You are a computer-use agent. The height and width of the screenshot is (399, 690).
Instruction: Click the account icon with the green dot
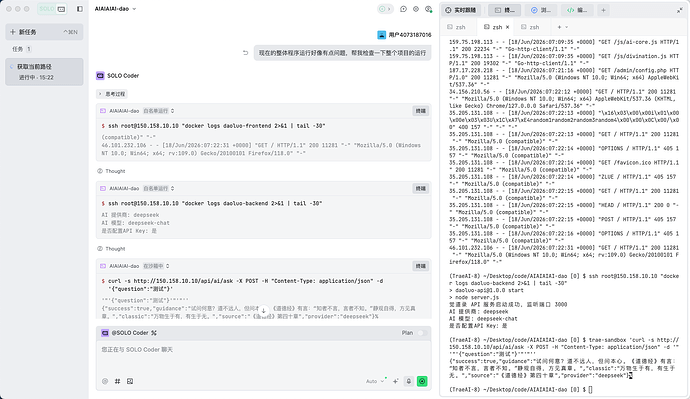click(428, 9)
